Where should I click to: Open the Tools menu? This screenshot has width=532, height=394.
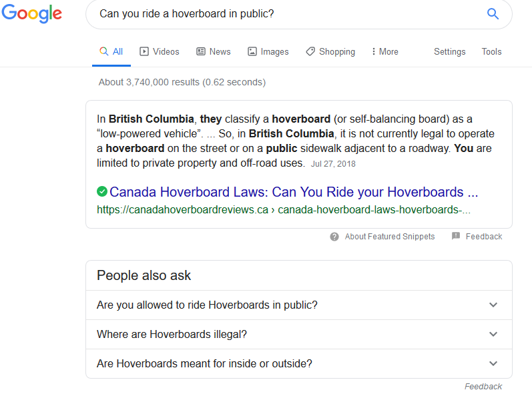click(x=491, y=51)
